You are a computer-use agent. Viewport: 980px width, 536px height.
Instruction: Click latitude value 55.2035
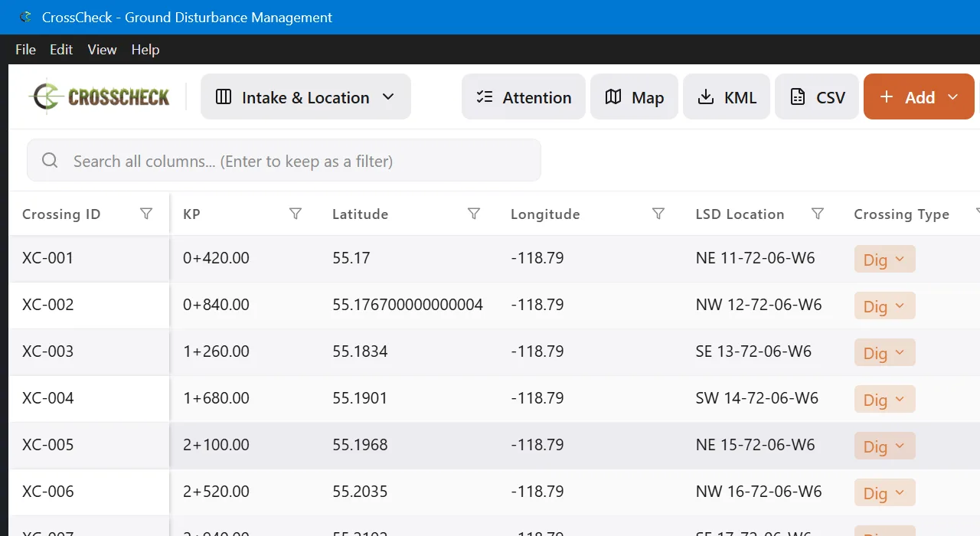click(360, 492)
